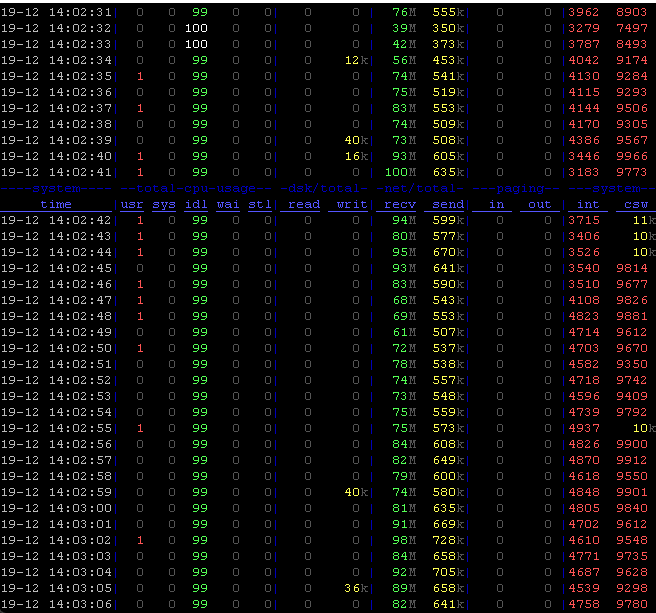Click idl value 100 in the 14:02:33 row

196,44
